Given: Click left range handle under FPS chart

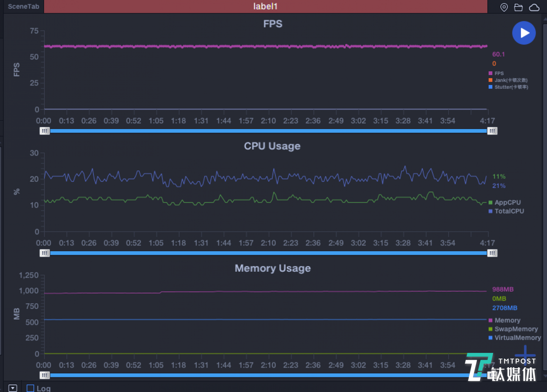Looking at the screenshot, I should tap(45, 131).
